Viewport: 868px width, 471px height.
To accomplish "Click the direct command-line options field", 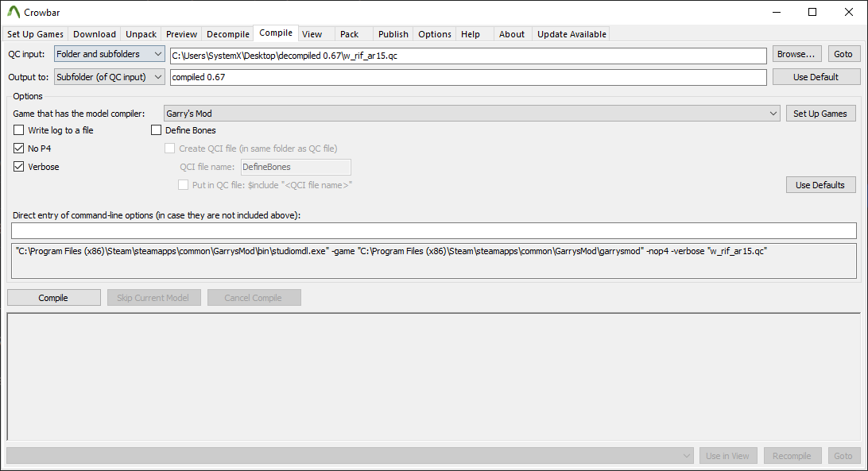I will (x=433, y=230).
